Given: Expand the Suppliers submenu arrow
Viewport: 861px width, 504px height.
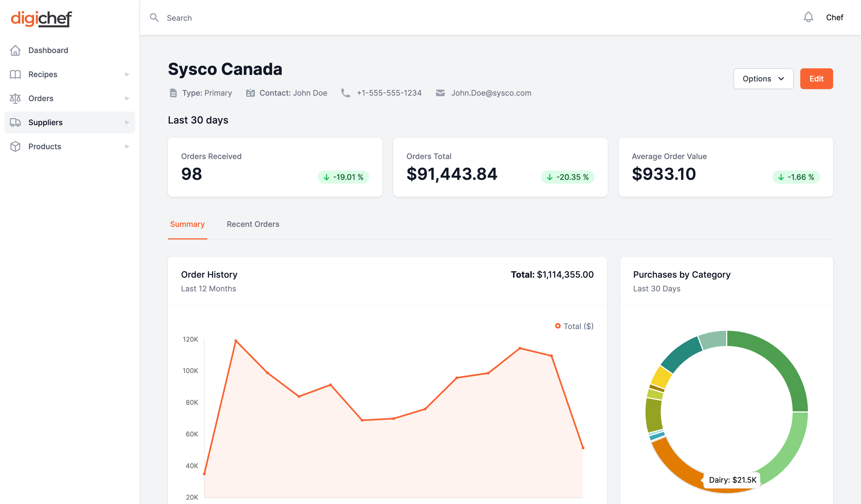Looking at the screenshot, I should (x=127, y=122).
